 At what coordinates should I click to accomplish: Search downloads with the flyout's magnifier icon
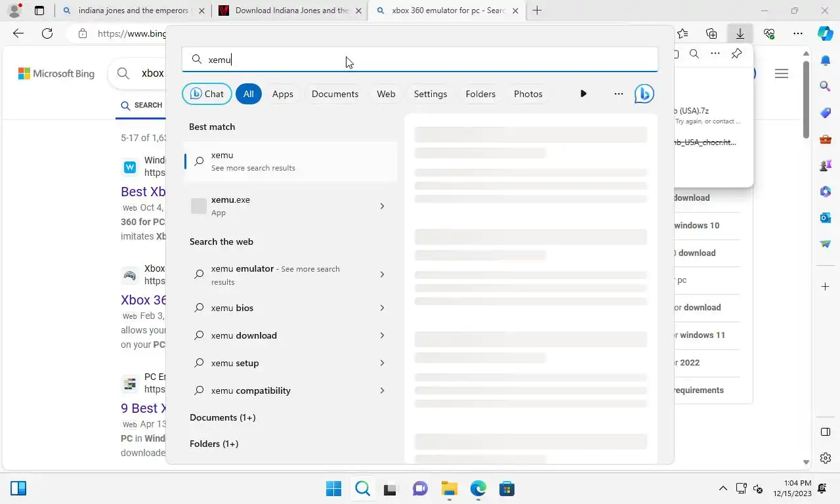pos(694,54)
